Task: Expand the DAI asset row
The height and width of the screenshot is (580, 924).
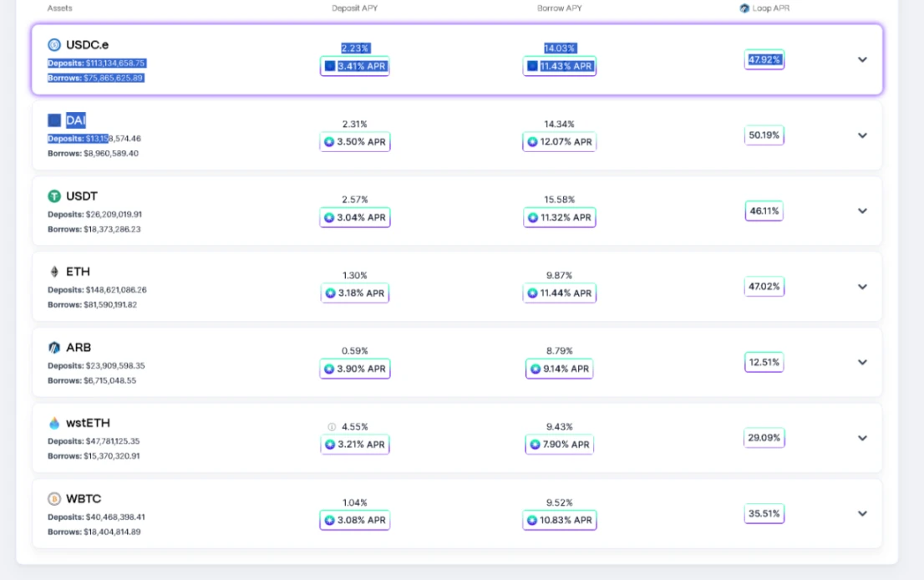Action: pyautogui.click(x=862, y=135)
